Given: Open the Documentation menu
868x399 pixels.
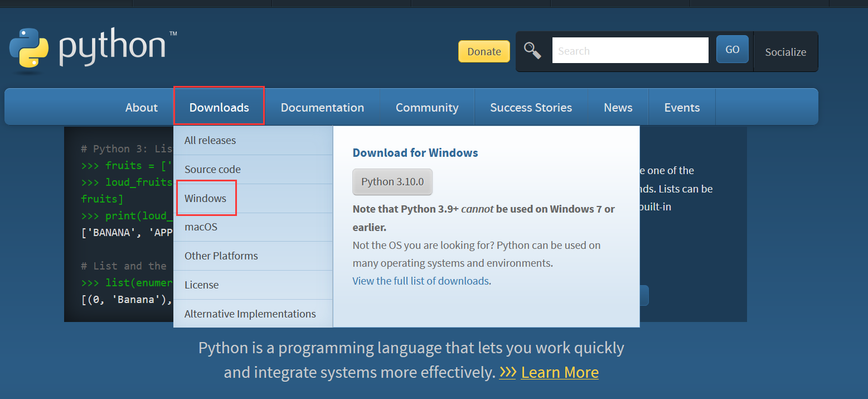Looking at the screenshot, I should (x=322, y=107).
